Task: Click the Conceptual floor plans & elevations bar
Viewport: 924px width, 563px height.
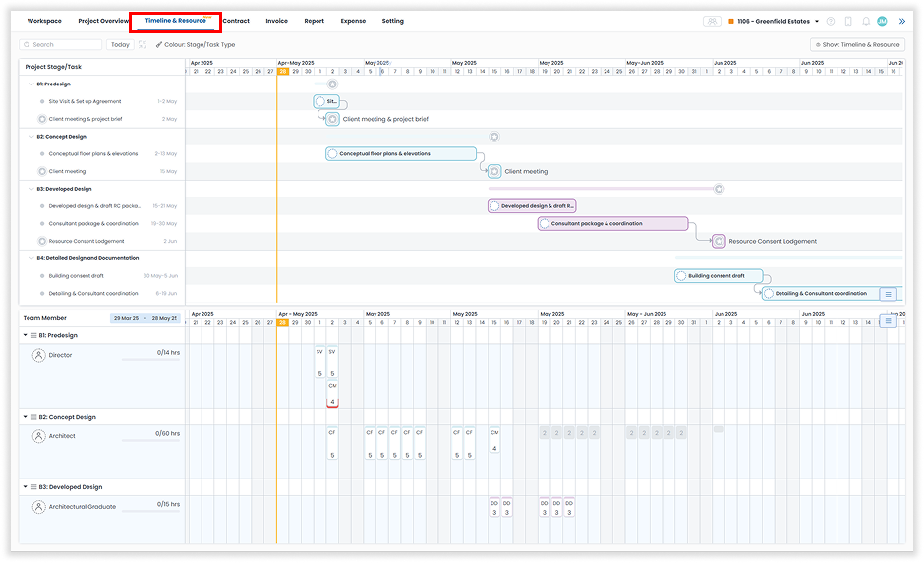Action: 401,154
